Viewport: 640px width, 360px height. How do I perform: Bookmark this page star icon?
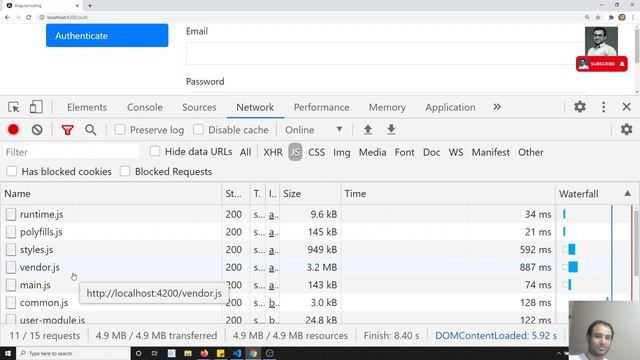(x=598, y=17)
